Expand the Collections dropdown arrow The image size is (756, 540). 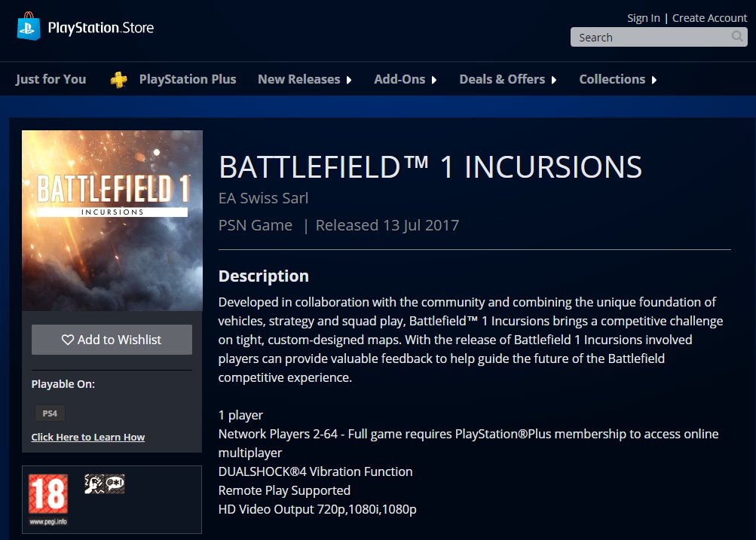pos(654,80)
